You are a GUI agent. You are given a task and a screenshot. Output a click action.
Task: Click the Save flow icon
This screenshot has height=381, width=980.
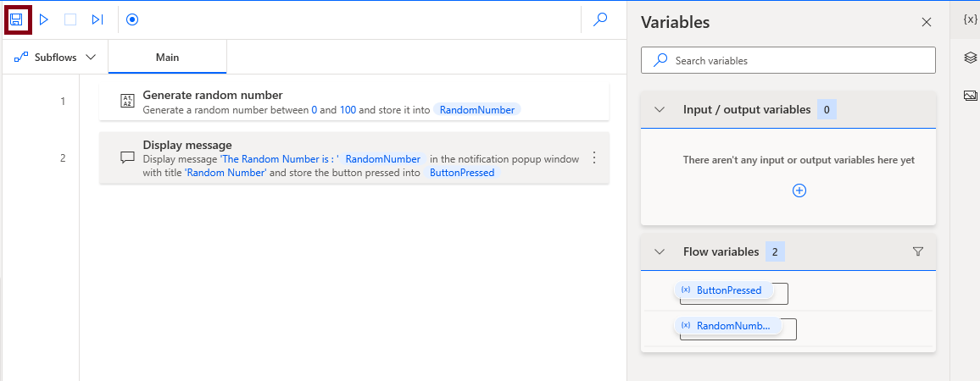[x=16, y=19]
